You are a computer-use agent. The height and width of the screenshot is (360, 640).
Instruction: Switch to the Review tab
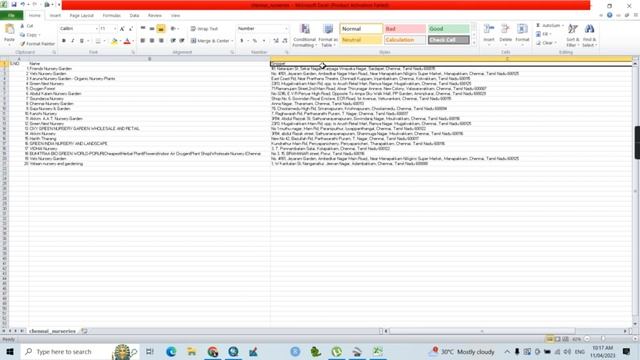pyautogui.click(x=155, y=16)
